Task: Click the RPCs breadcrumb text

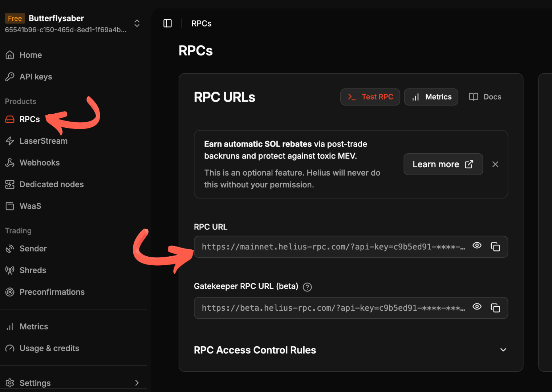Action: (202, 24)
